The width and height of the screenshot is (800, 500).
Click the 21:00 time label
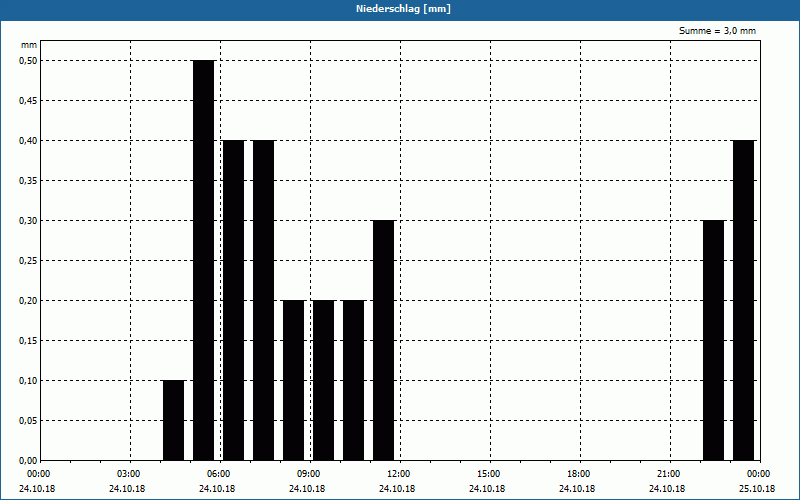[x=668, y=474]
